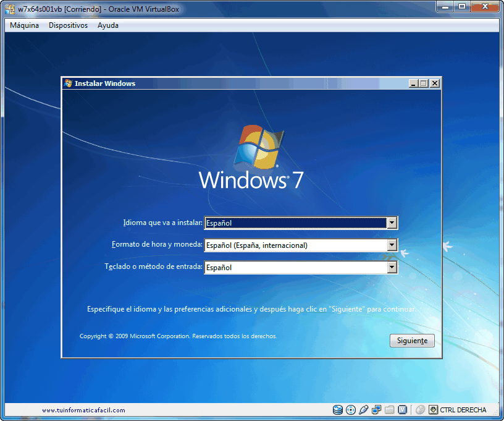Click the Copyright 2009 Microsoft Corporation text
This screenshot has height=421, width=504.
point(178,336)
